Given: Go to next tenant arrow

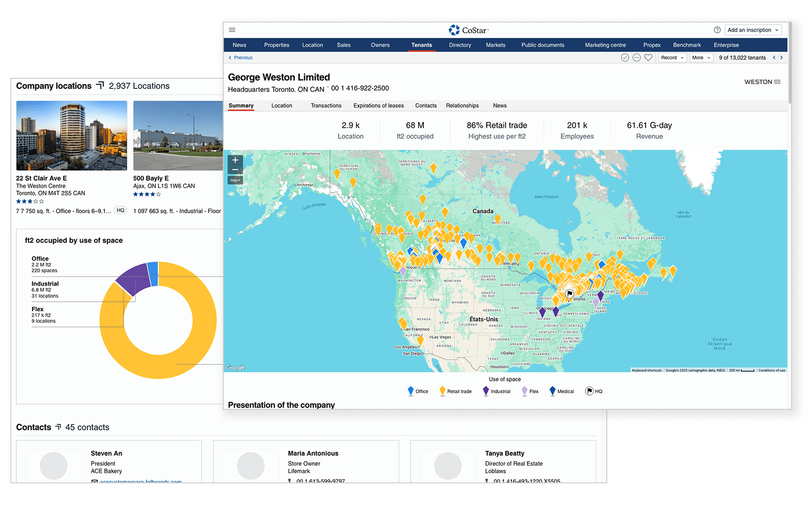Looking at the screenshot, I should pyautogui.click(x=781, y=57).
